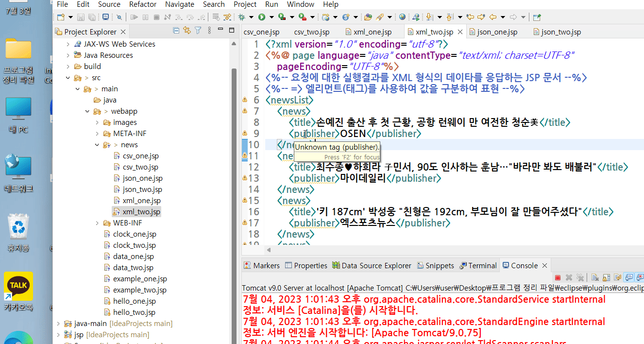Open Project Explorer view menu dots
Viewport: 644px width, 344px height.
209,31
